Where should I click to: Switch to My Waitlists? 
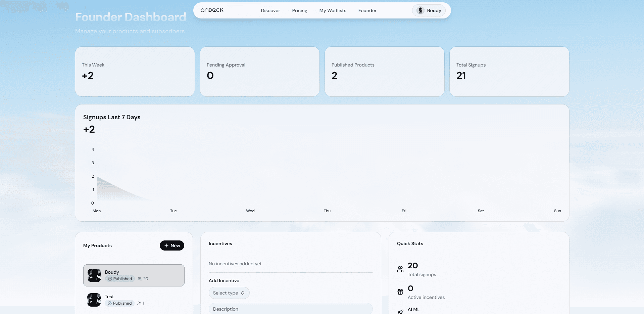333,10
